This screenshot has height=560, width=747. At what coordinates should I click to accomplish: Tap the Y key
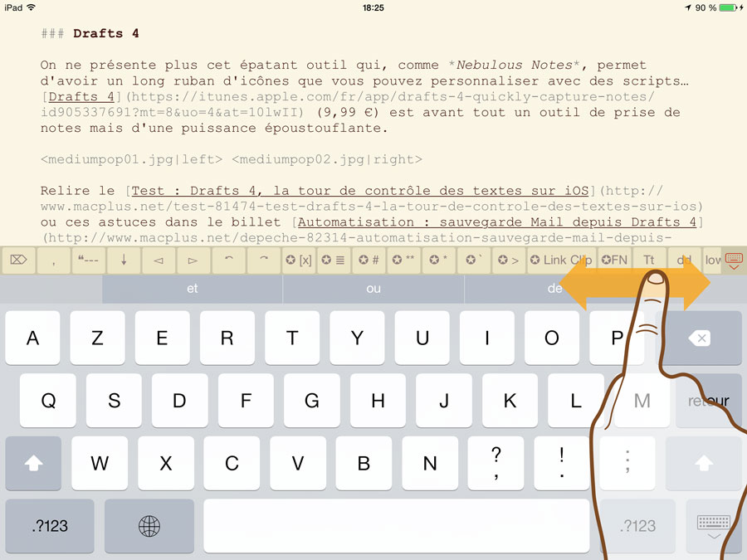coord(357,338)
